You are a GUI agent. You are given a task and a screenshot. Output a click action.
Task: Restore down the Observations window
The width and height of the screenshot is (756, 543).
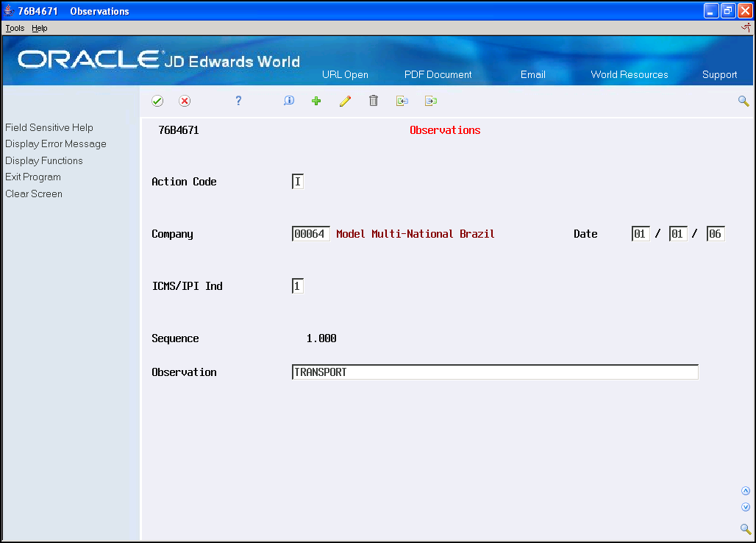click(x=728, y=10)
